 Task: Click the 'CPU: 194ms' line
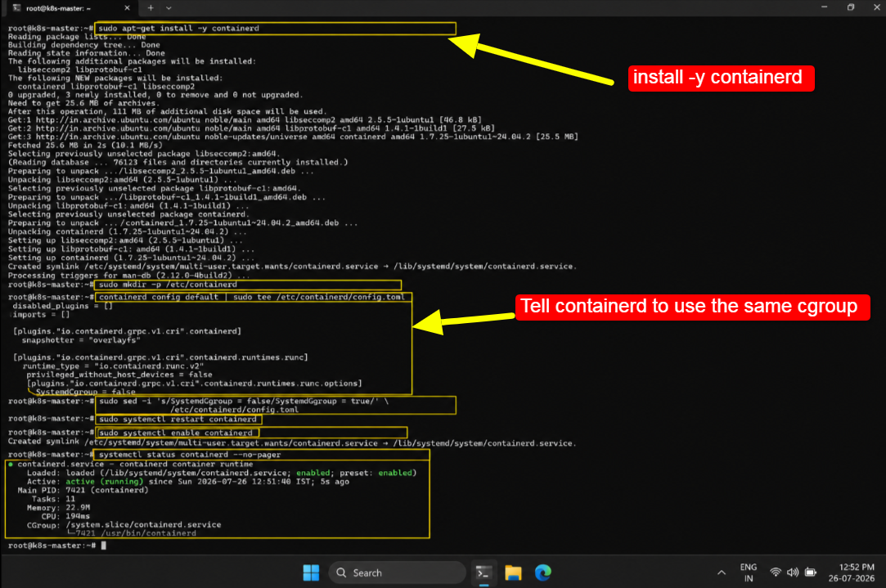(x=65, y=516)
